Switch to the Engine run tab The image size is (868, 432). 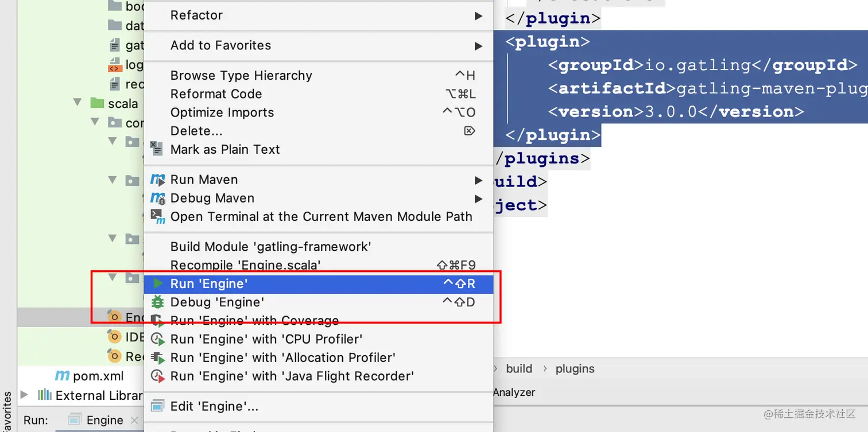pyautogui.click(x=104, y=421)
